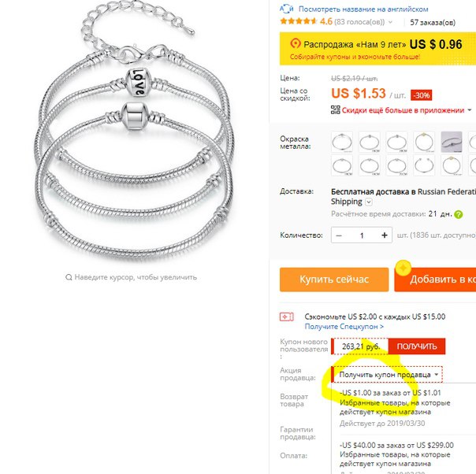Decrease quantity with the minus button
This screenshot has height=474, width=476.
coord(339,235)
